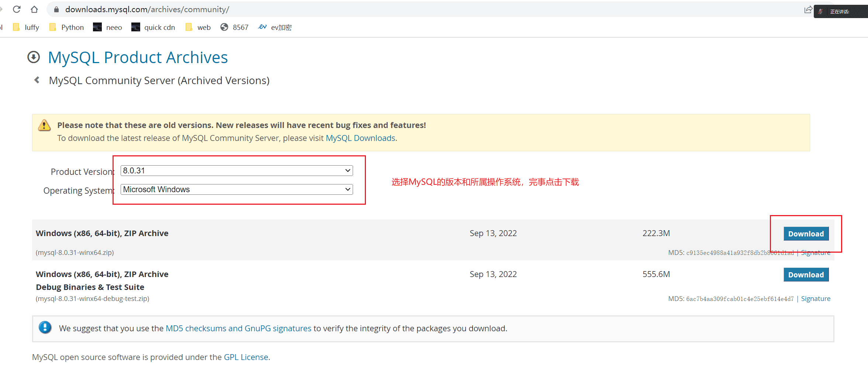The image size is (868, 377).
Task: Click the 555.6M file size
Action: [x=656, y=274]
